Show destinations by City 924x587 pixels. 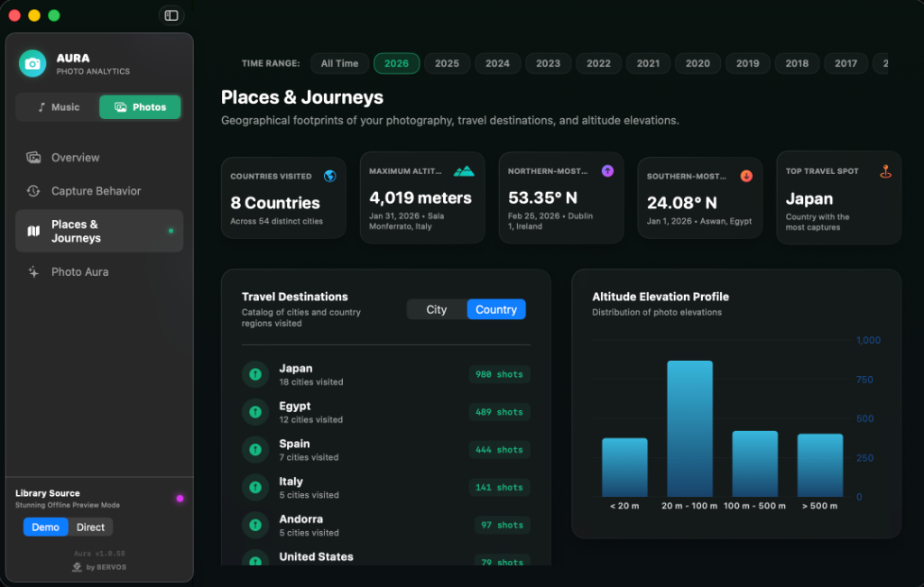point(437,309)
